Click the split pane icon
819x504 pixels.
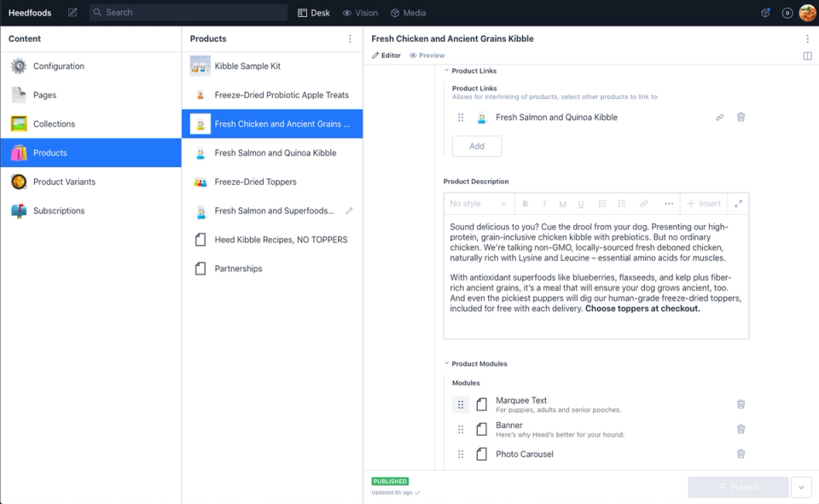(x=808, y=55)
